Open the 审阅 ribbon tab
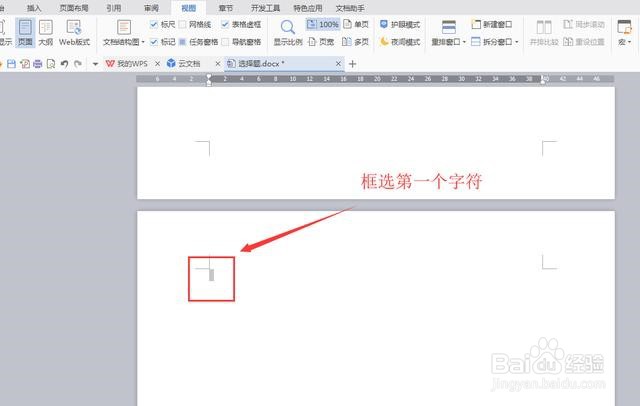Viewport: 640px width, 406px height. click(151, 8)
